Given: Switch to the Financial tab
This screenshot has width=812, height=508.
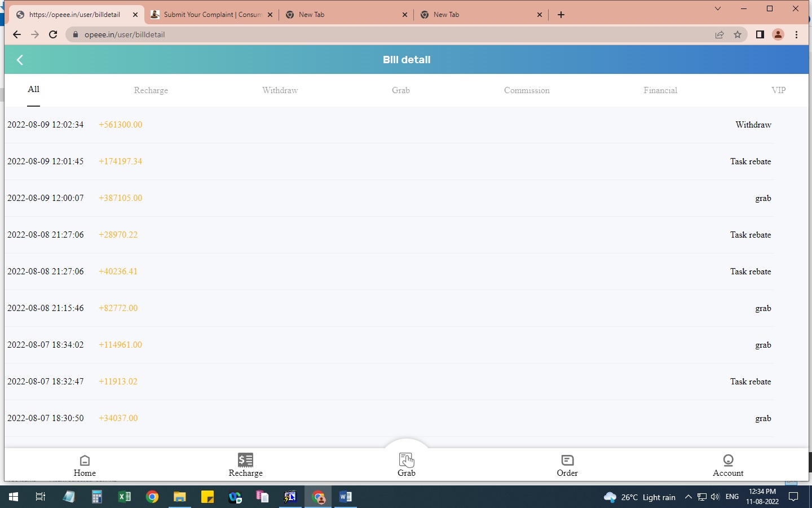Looking at the screenshot, I should click(660, 90).
